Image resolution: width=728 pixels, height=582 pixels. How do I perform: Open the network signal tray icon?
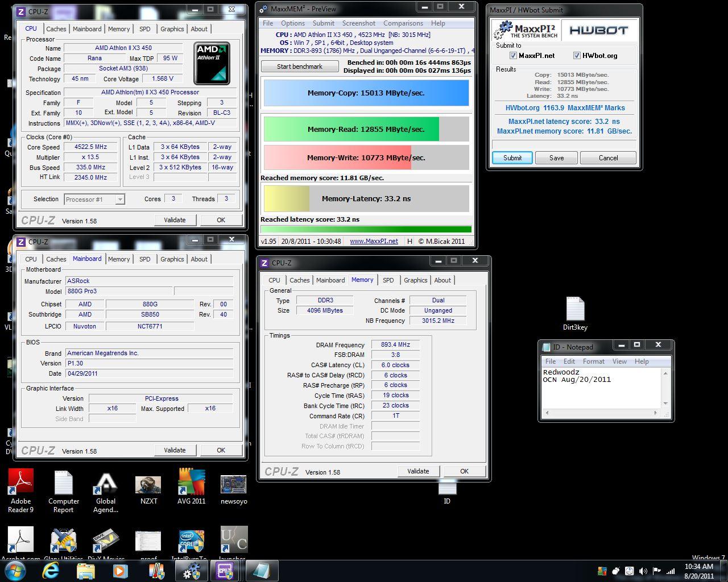[x=671, y=571]
